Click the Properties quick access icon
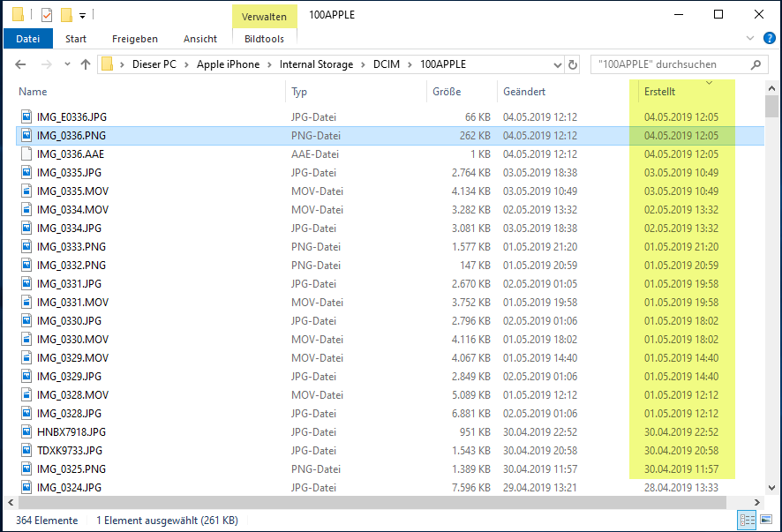The width and height of the screenshot is (782, 532). [47, 15]
